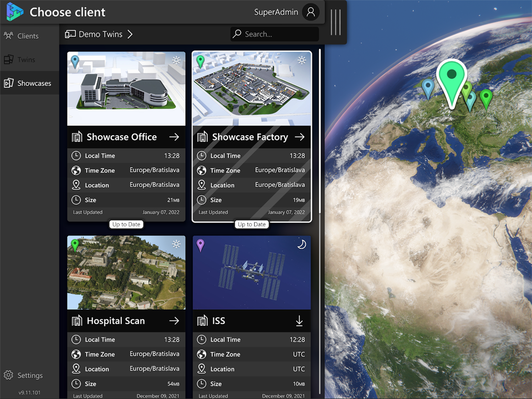Click the purple pin on ISS card
532x399 pixels.
pyautogui.click(x=201, y=246)
